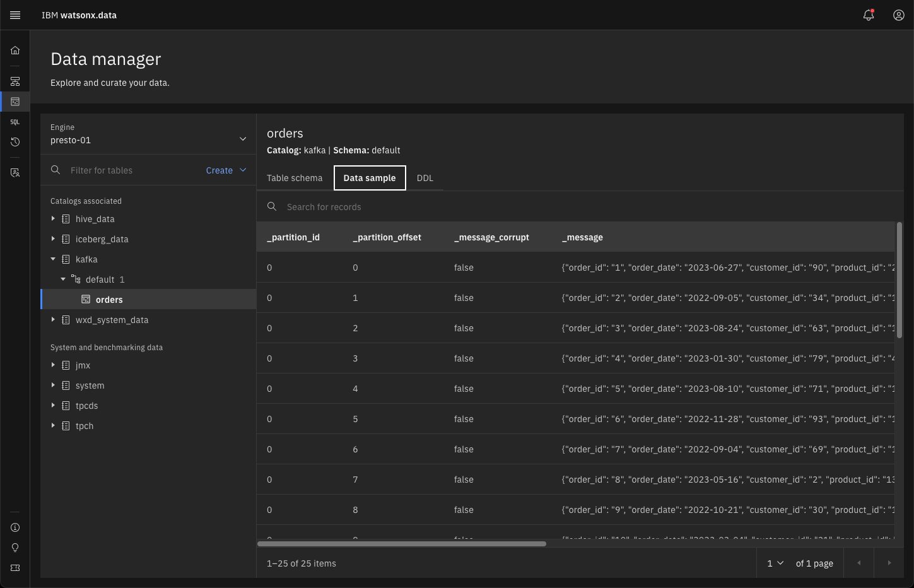Open the page number dropdown
The image size is (914, 588).
click(x=775, y=563)
